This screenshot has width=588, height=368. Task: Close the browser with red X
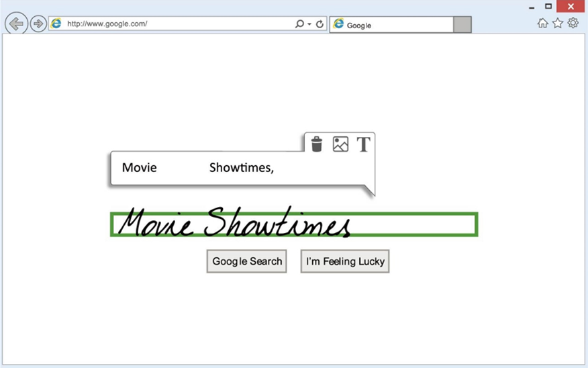(571, 6)
